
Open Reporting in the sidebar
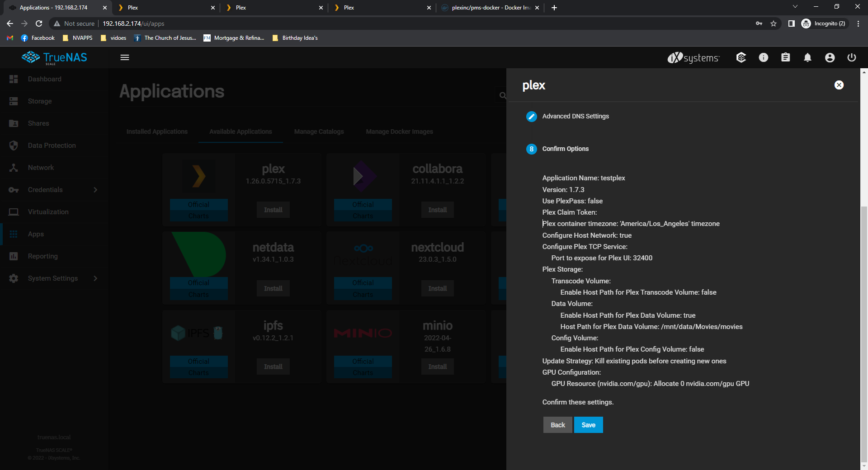point(54,256)
